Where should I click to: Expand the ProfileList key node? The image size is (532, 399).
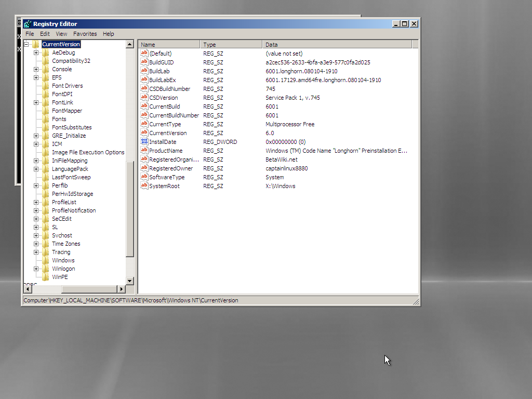(36, 202)
